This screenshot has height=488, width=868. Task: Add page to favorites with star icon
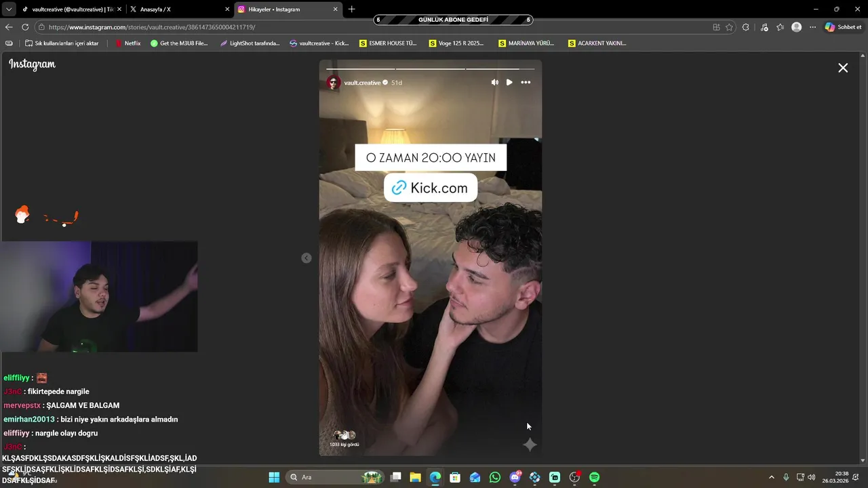730,27
